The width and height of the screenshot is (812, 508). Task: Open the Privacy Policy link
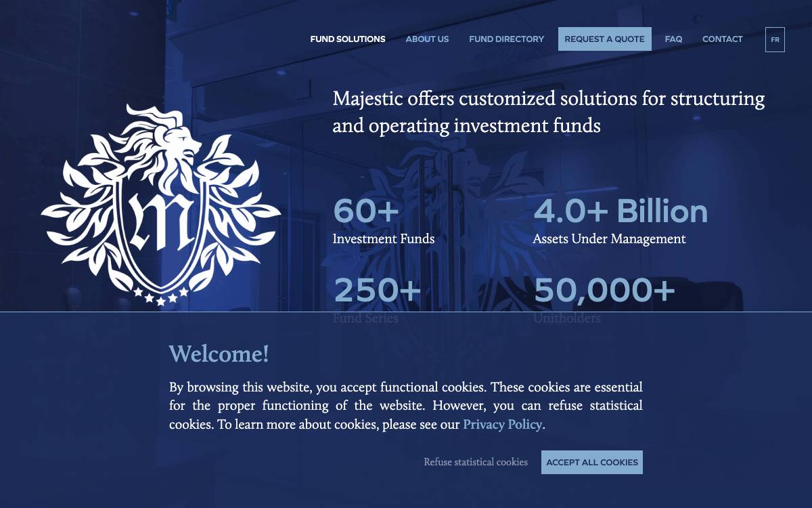click(x=502, y=425)
